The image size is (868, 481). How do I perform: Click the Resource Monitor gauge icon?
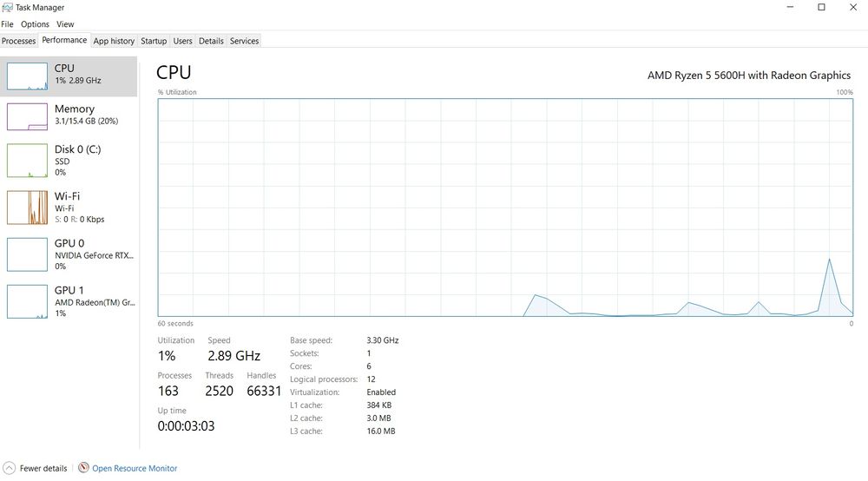[x=83, y=468]
